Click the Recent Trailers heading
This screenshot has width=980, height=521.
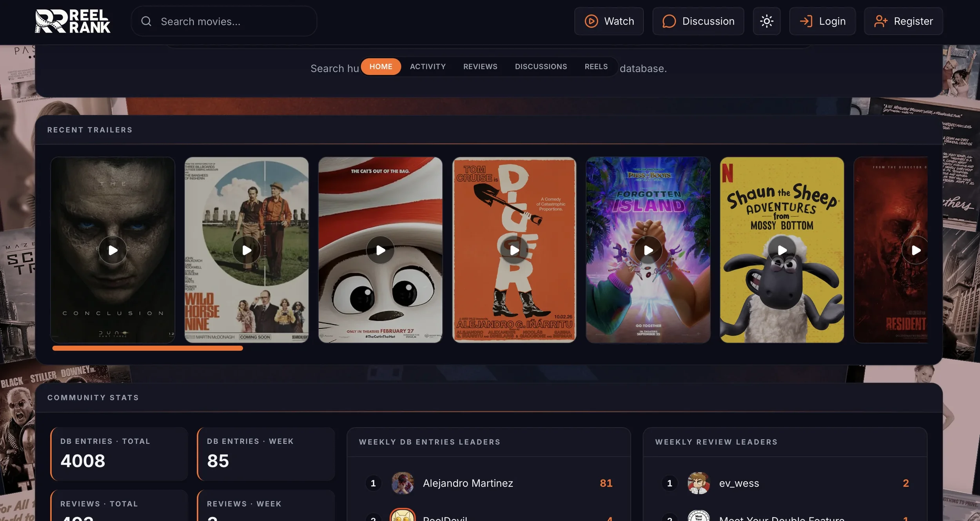pos(90,130)
